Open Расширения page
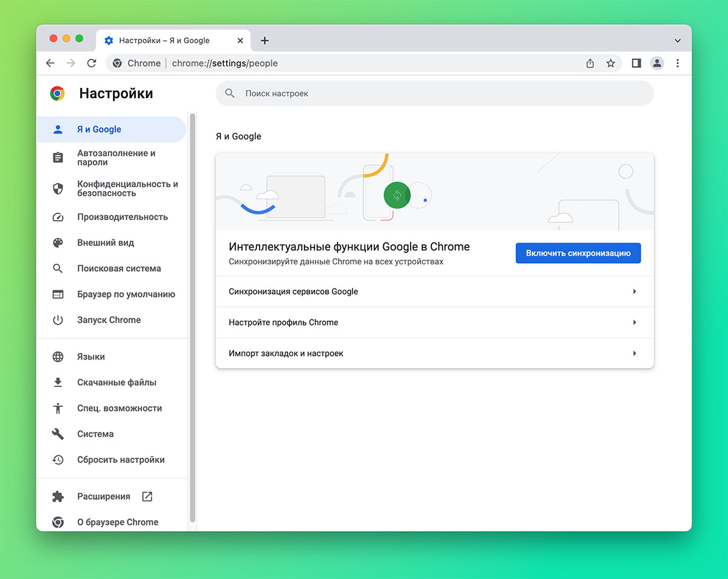Viewport: 728px width, 579px height. (x=111, y=497)
